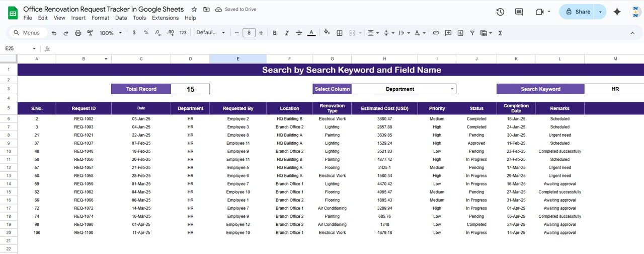Open the Format menu

[100, 18]
